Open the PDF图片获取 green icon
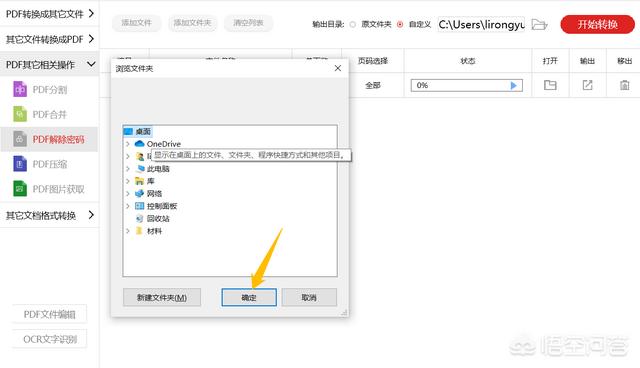Image resolution: width=640 pixels, height=368 pixels. tap(20, 189)
